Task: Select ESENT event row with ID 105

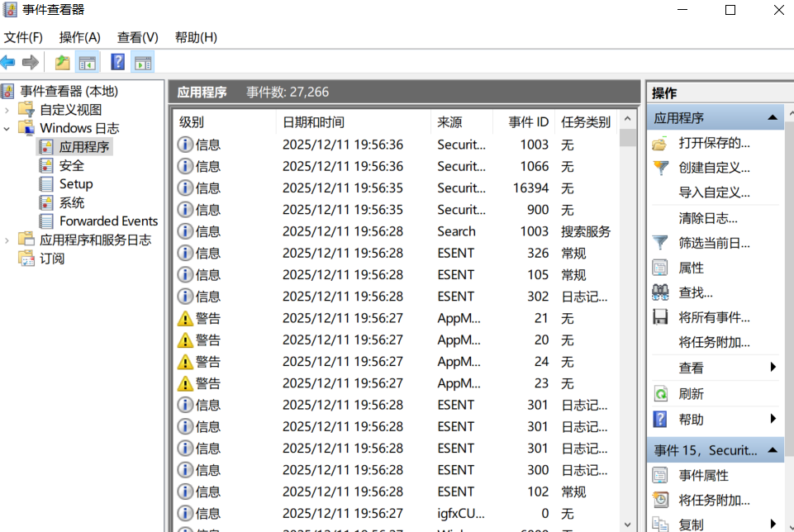Action: coord(396,275)
